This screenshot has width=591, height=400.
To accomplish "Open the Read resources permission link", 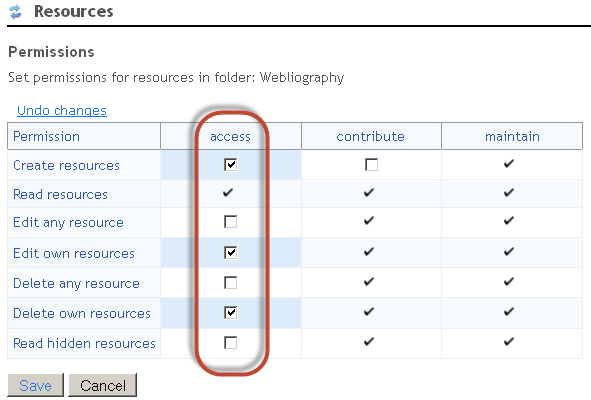I will click(60, 194).
